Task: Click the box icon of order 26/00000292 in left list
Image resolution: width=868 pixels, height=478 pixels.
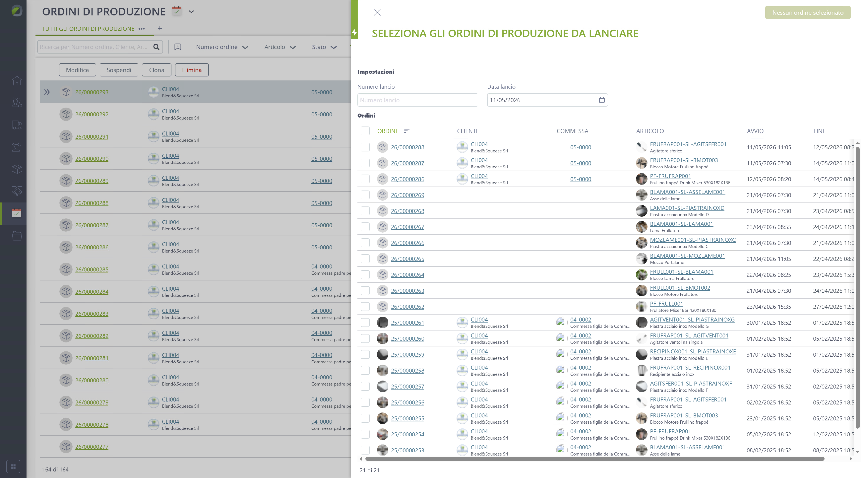Action: point(66,114)
